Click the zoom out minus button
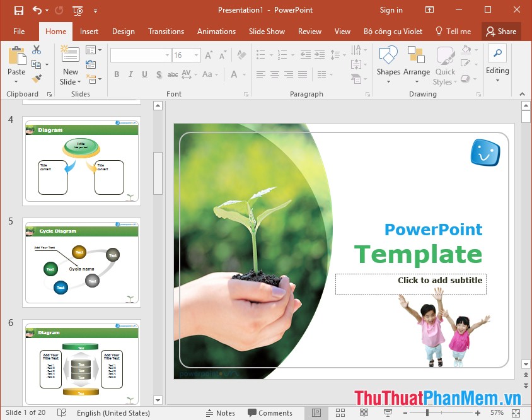 [405, 413]
